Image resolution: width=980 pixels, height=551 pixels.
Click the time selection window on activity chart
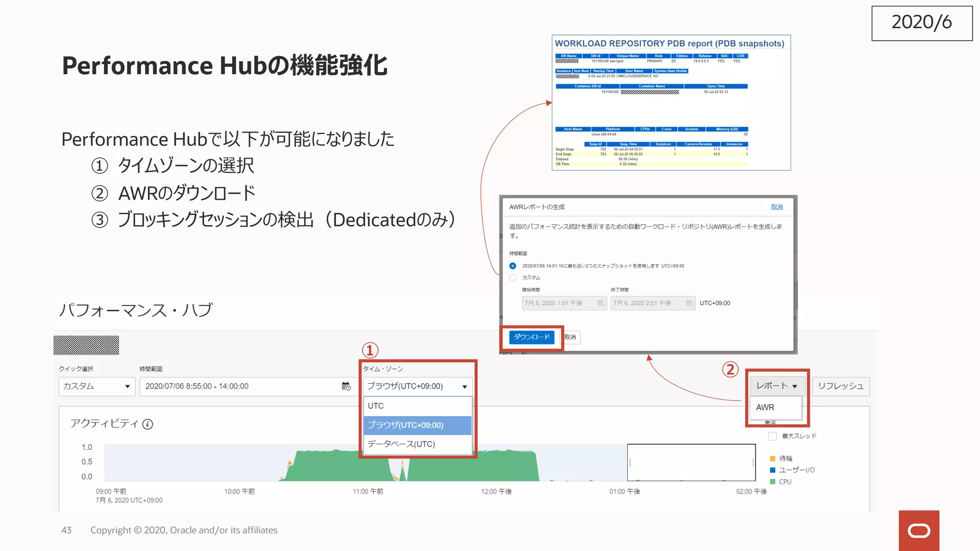691,463
